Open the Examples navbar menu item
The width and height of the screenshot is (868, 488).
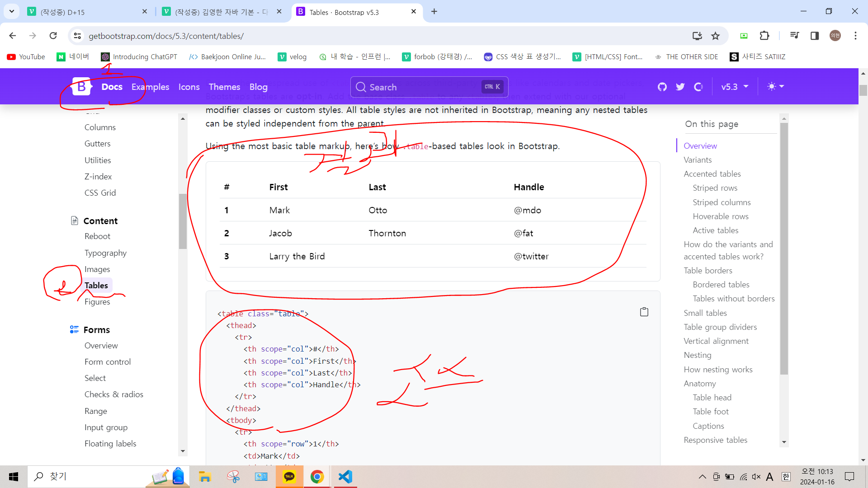pos(150,87)
